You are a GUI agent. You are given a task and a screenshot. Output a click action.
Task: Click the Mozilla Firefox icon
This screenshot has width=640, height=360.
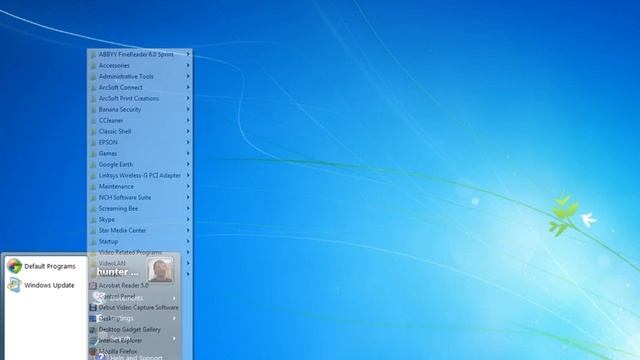tap(93, 351)
